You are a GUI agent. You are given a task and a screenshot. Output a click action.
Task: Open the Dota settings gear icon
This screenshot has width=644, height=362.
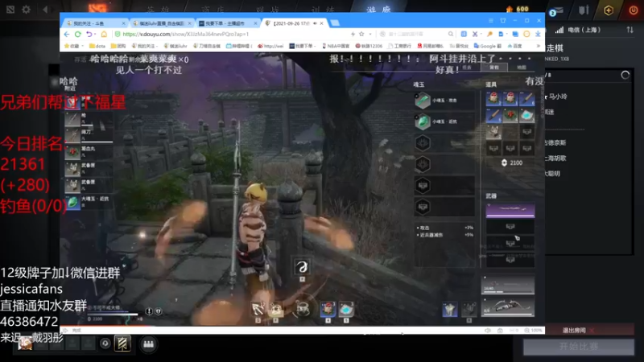(27, 9)
